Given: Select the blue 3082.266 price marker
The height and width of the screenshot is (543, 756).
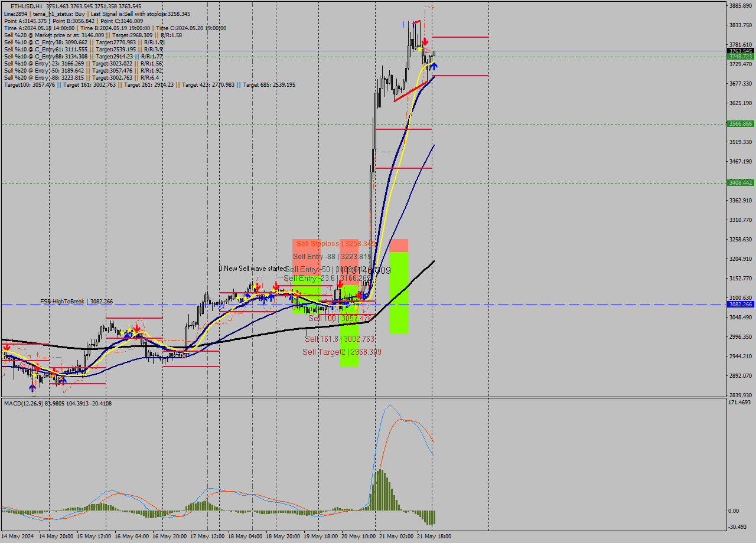Looking at the screenshot, I should tap(740, 304).
